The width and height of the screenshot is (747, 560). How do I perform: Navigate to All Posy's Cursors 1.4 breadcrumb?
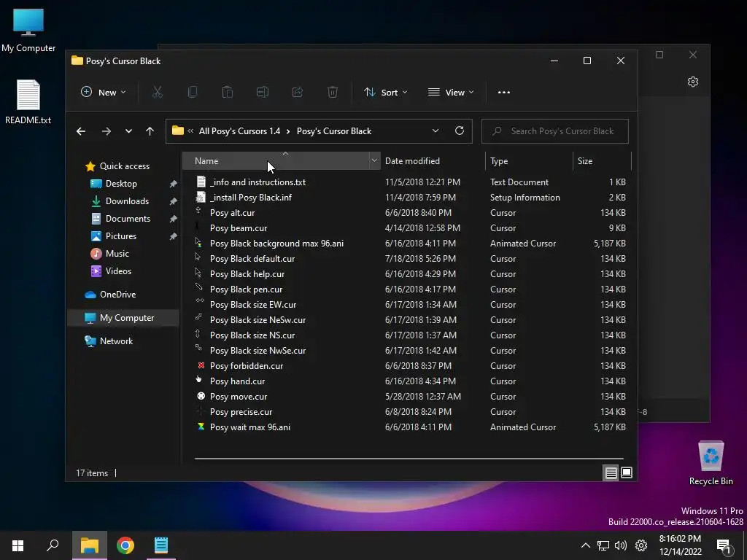239,131
